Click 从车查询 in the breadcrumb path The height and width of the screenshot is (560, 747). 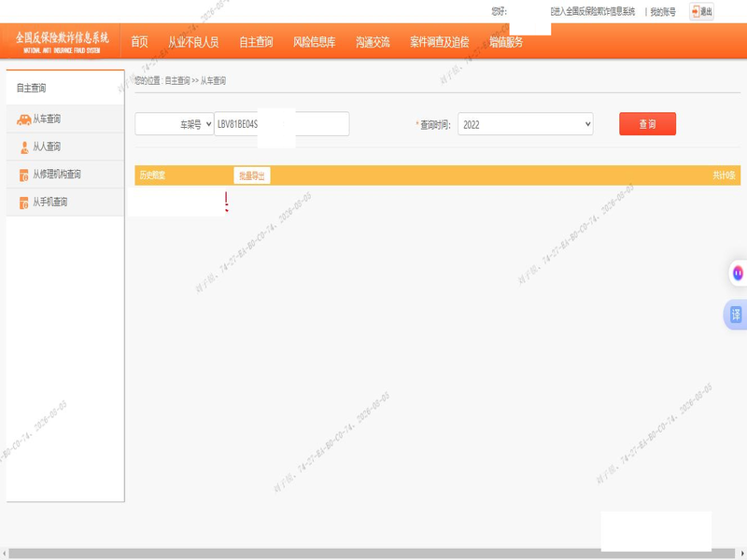tap(213, 81)
